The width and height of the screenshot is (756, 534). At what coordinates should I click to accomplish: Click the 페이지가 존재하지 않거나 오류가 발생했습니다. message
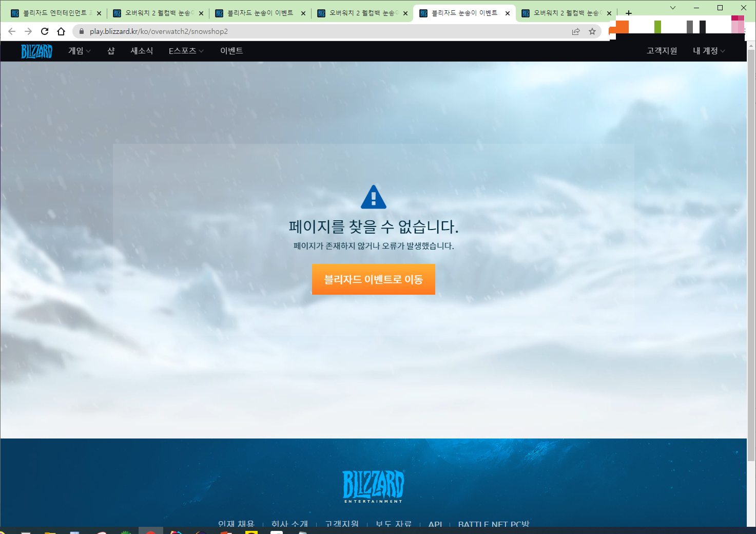click(x=374, y=246)
